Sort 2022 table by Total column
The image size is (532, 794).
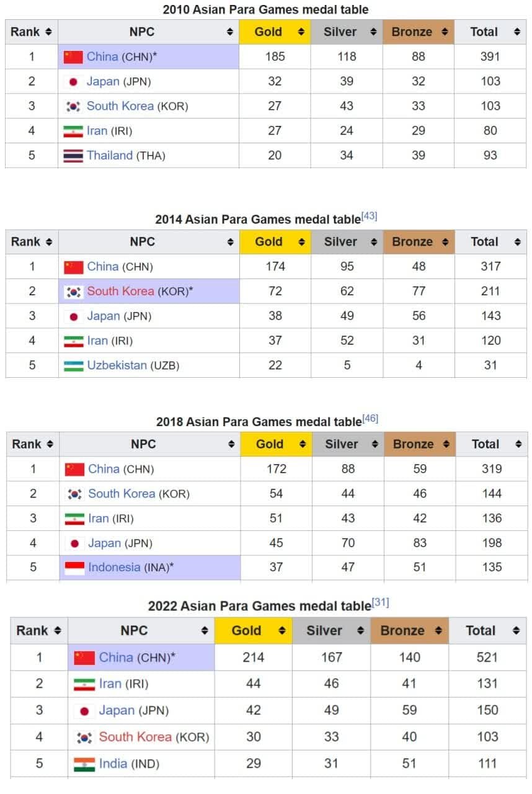coord(516,631)
